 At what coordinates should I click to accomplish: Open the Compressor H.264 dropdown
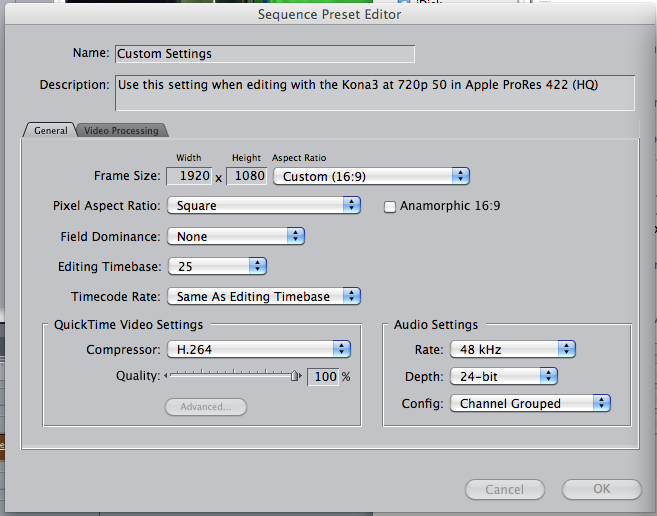tap(259, 349)
